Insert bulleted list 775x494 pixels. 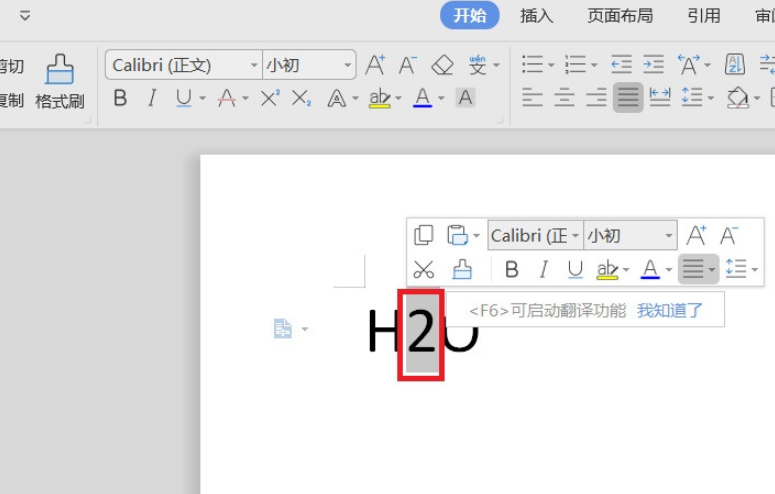(x=532, y=64)
